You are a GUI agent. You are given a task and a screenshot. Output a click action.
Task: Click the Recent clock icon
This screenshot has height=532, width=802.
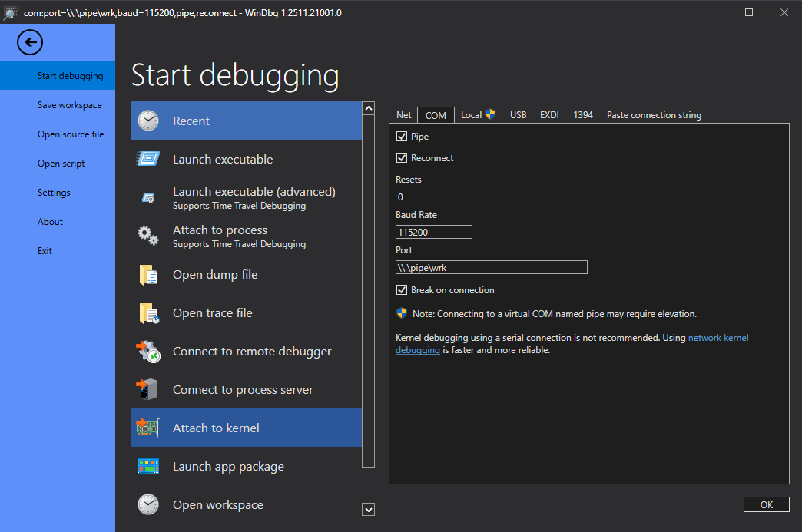[x=148, y=121]
